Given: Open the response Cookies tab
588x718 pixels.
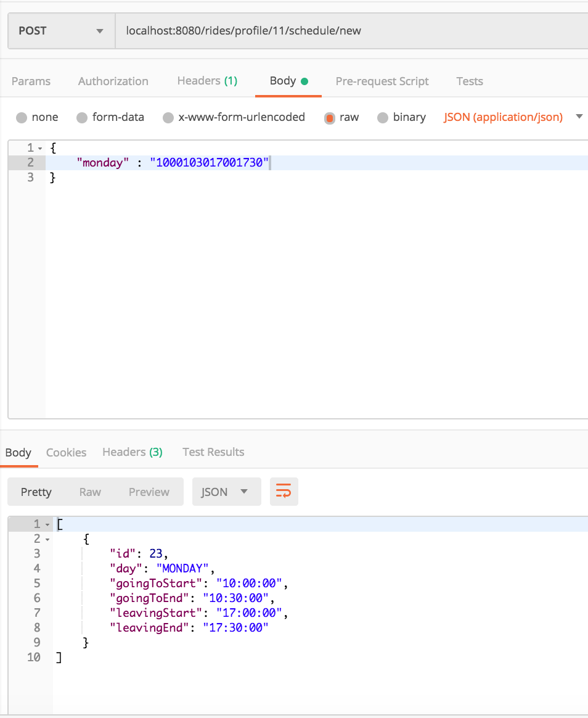Looking at the screenshot, I should click(x=67, y=452).
